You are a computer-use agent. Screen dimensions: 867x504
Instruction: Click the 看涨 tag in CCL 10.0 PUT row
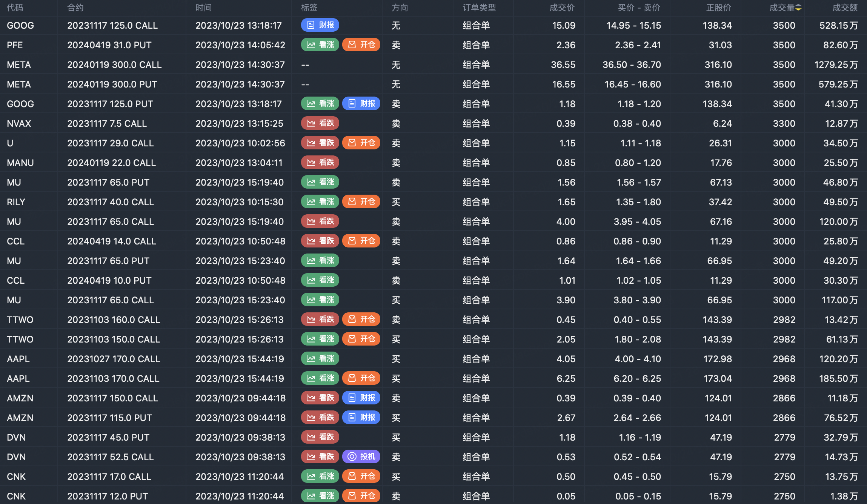[320, 280]
